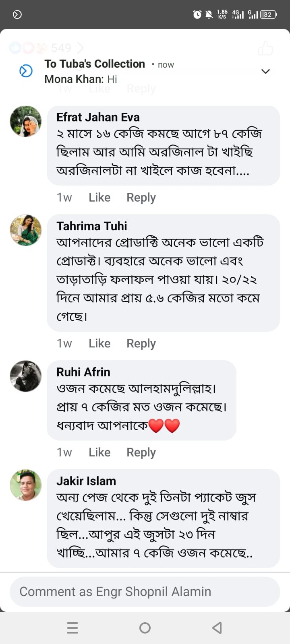This screenshot has width=290, height=644.
Task: Like Efrat Jahan Eva's comment
Action: (99, 198)
